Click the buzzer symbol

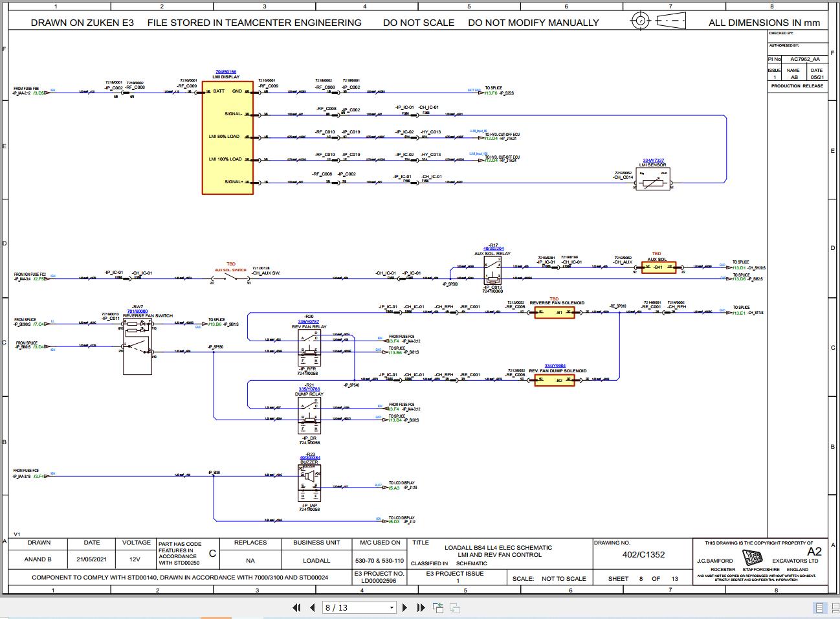309,483
